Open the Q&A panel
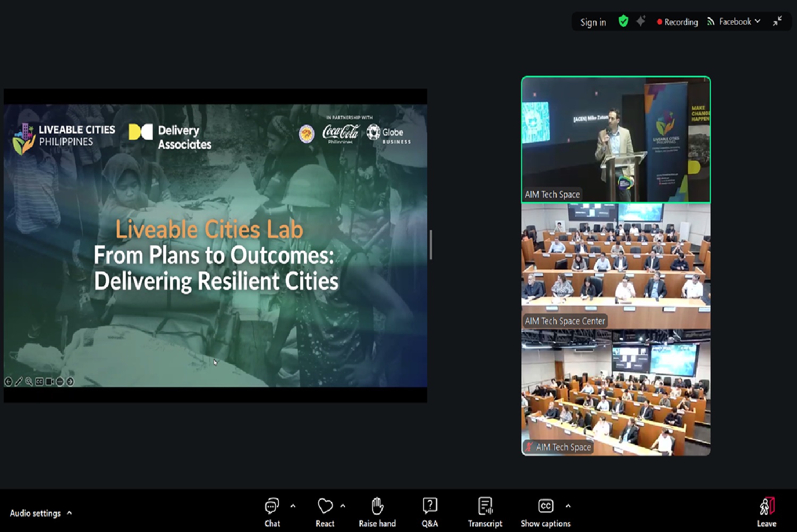Viewport: 797px width, 532px height. (x=429, y=512)
